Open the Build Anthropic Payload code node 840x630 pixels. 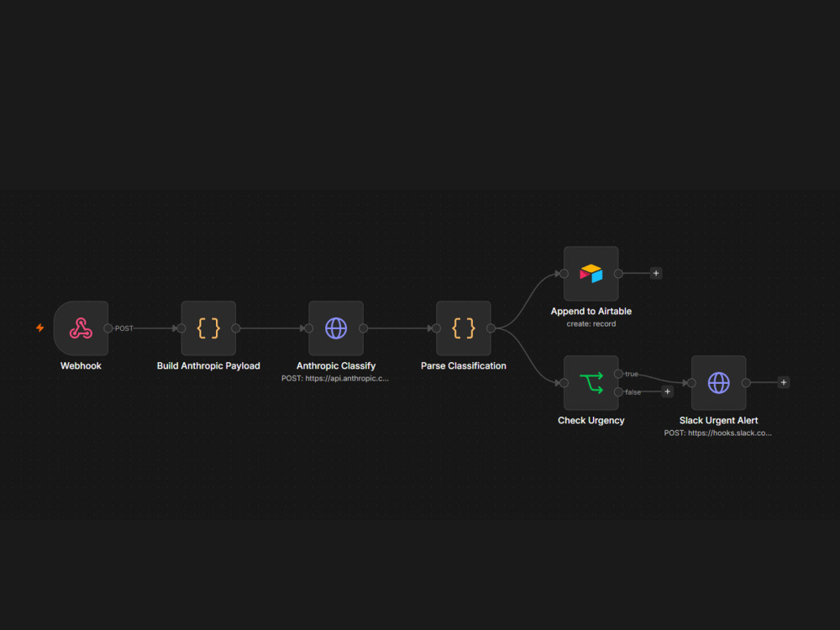pyautogui.click(x=208, y=328)
